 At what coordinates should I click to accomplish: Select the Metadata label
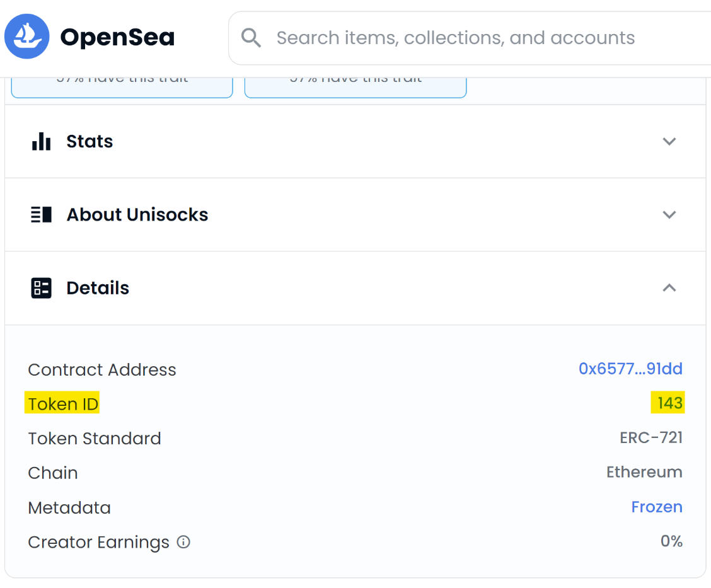click(69, 508)
